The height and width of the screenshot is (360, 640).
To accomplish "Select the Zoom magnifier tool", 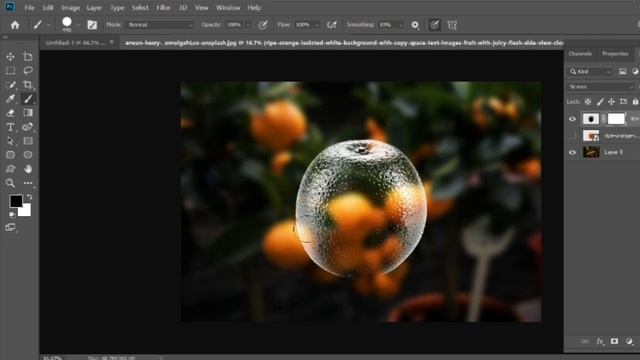I will tap(10, 183).
